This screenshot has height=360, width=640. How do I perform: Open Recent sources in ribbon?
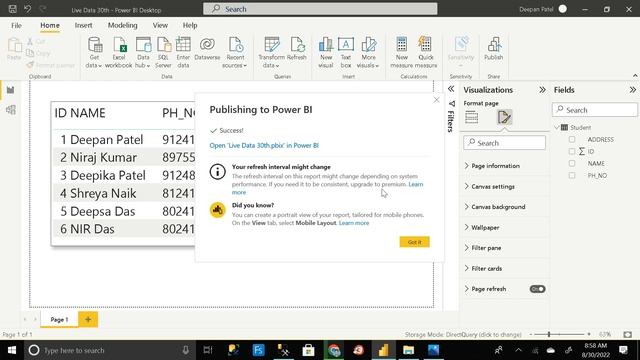[x=235, y=52]
